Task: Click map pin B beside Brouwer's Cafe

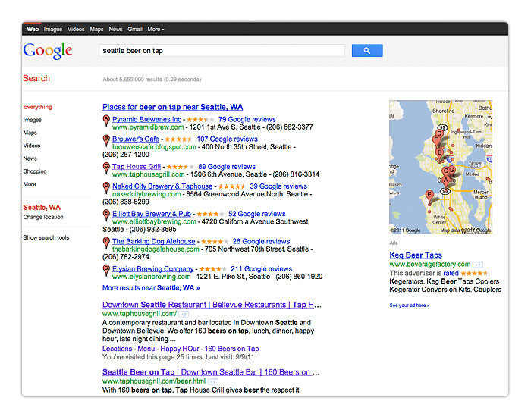Action: point(106,139)
